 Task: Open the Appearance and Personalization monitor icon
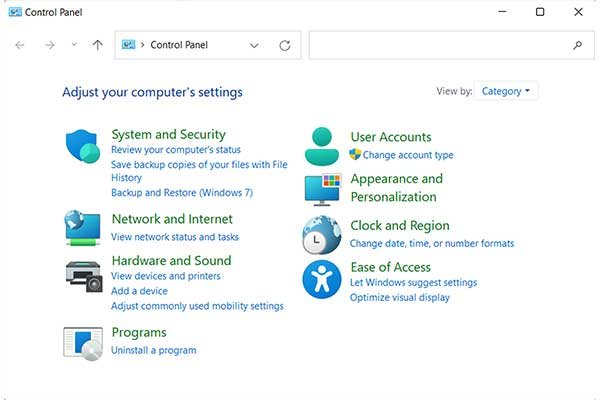click(323, 189)
